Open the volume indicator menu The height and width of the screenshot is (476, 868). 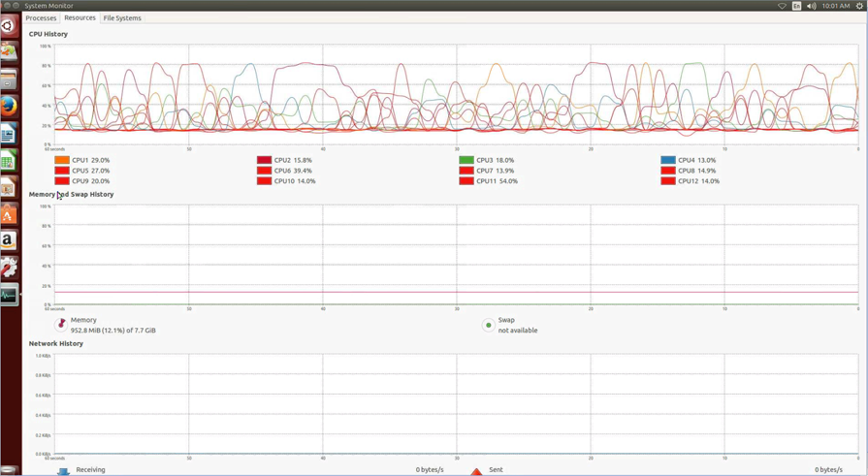click(811, 6)
